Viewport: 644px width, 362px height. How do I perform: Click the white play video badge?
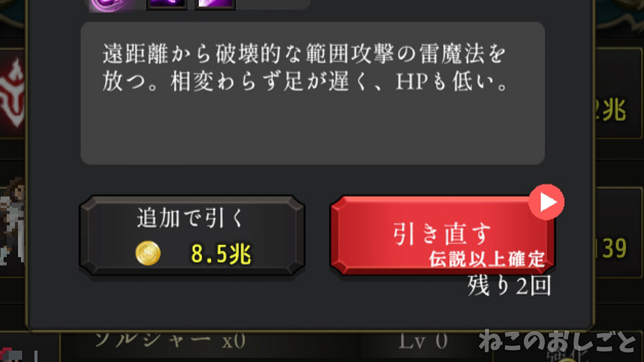[x=546, y=202]
